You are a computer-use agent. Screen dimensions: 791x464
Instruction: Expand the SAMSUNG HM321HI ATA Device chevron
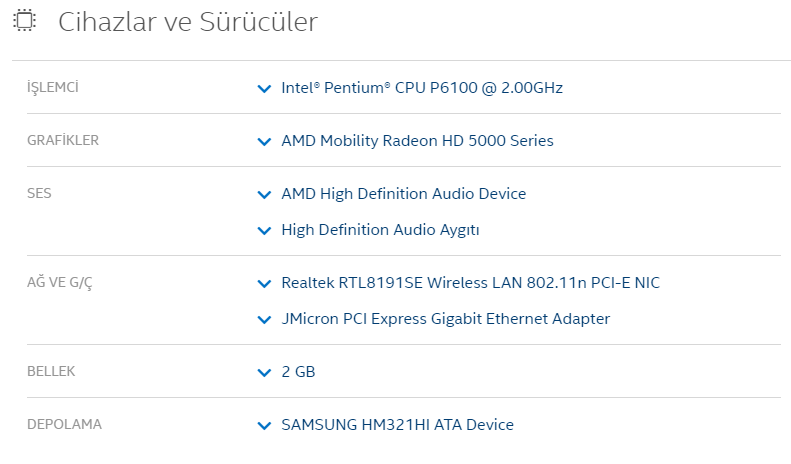(x=264, y=425)
